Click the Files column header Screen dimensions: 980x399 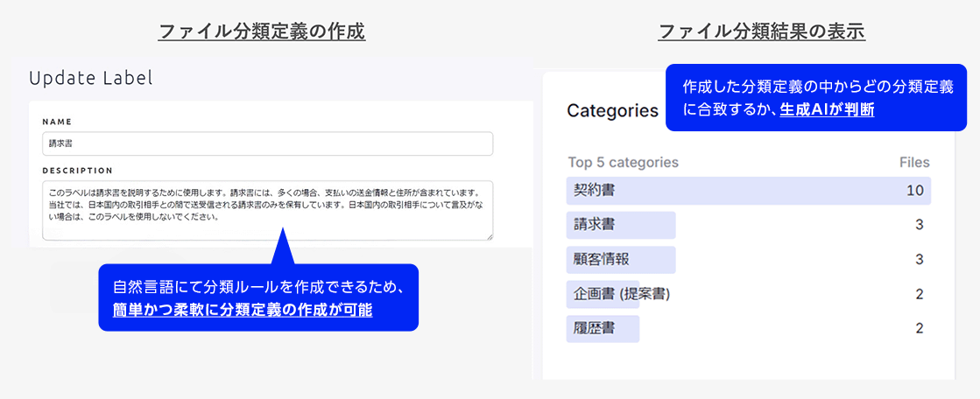914,163
